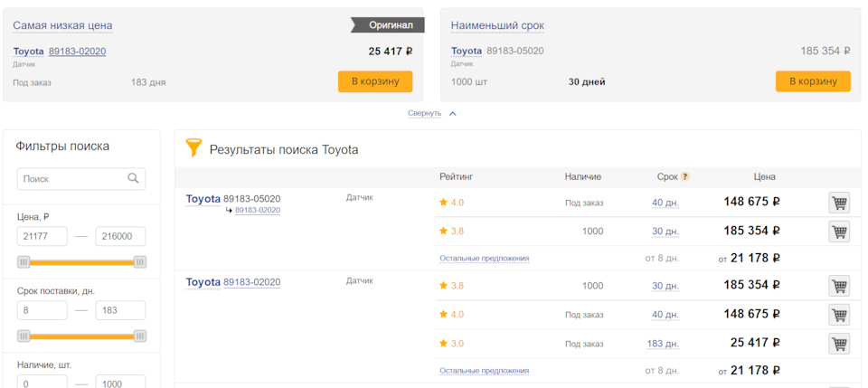Click cart icon for 25 417 ₽ offer row
The image size is (868, 388).
838,344
